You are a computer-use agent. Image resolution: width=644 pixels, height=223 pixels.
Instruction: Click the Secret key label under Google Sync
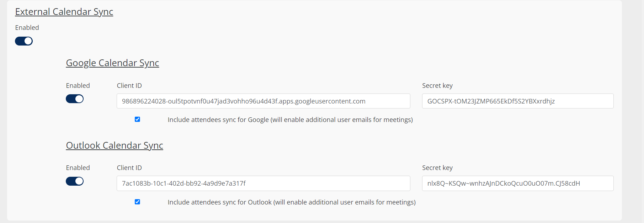(437, 86)
